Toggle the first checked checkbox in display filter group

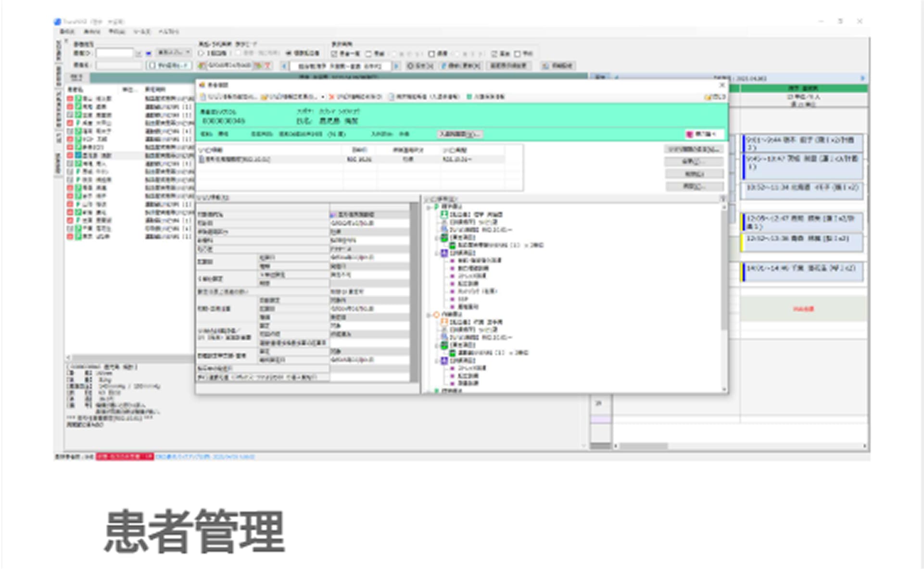pyautogui.click(x=335, y=54)
